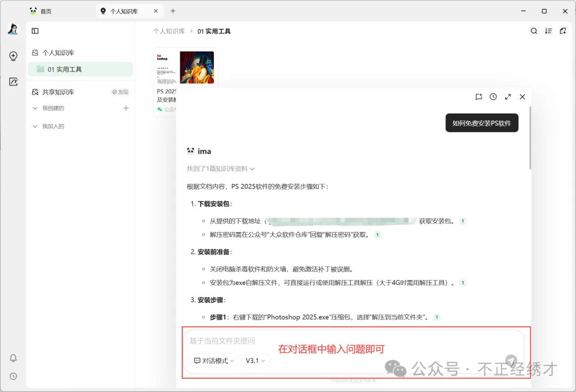Expand the dialog panel to fullscreen
The width and height of the screenshot is (576, 392).
tap(508, 97)
